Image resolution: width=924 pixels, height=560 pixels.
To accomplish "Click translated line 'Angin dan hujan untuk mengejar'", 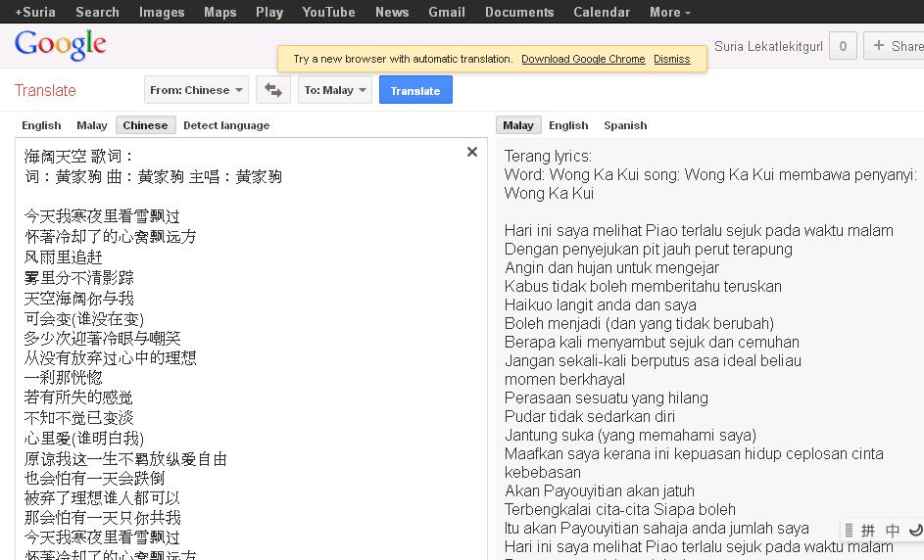I will point(611,268).
